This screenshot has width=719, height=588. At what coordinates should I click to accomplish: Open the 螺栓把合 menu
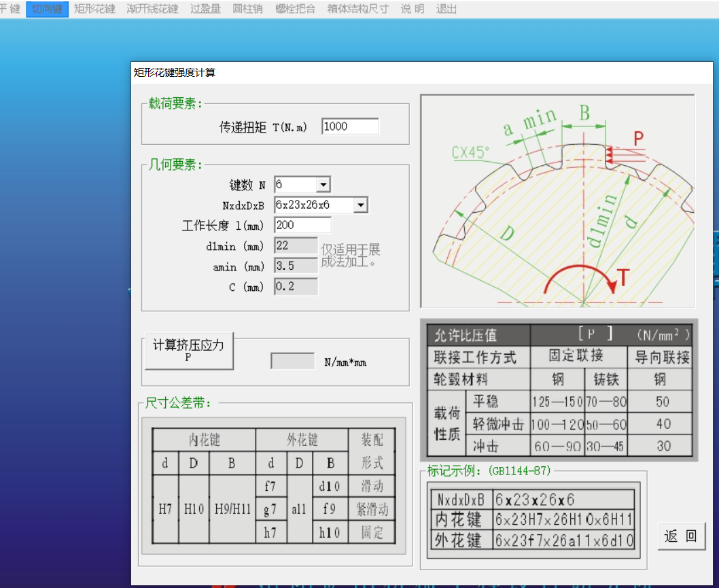pos(295,9)
